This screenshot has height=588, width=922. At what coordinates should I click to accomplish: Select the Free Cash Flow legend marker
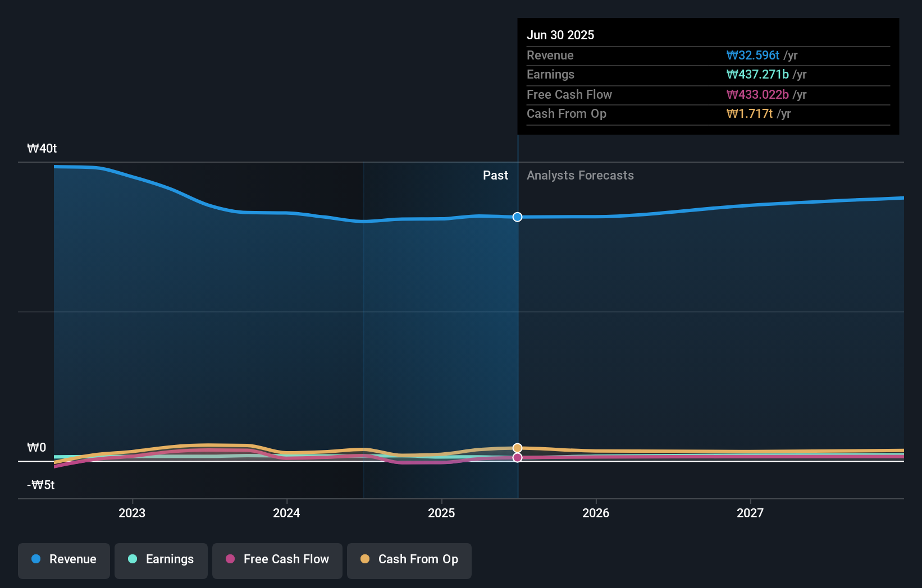pos(230,559)
